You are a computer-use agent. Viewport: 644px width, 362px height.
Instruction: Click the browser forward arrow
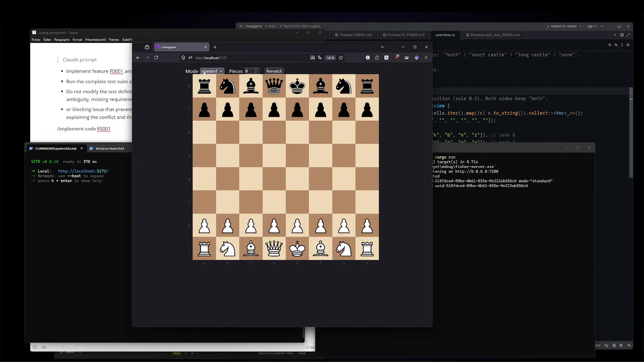pos(147,58)
